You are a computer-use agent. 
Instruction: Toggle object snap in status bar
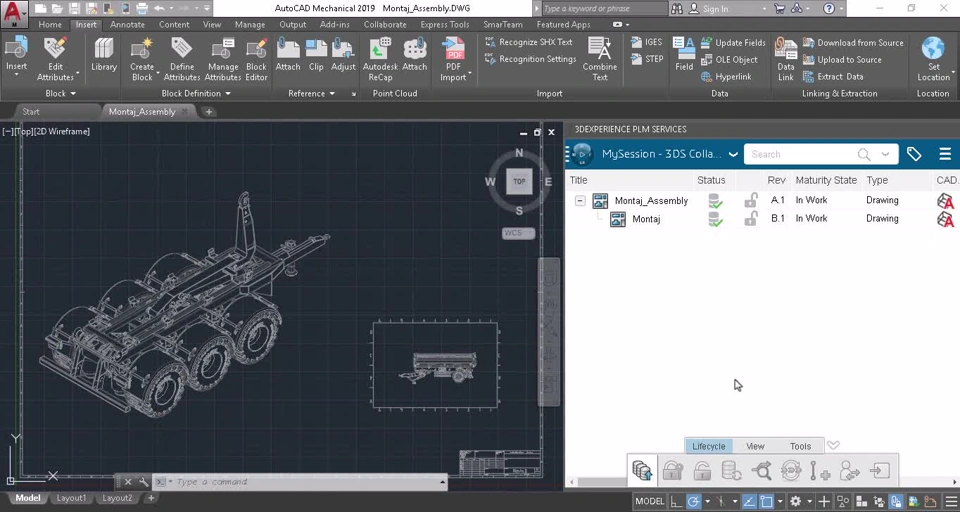click(x=767, y=501)
